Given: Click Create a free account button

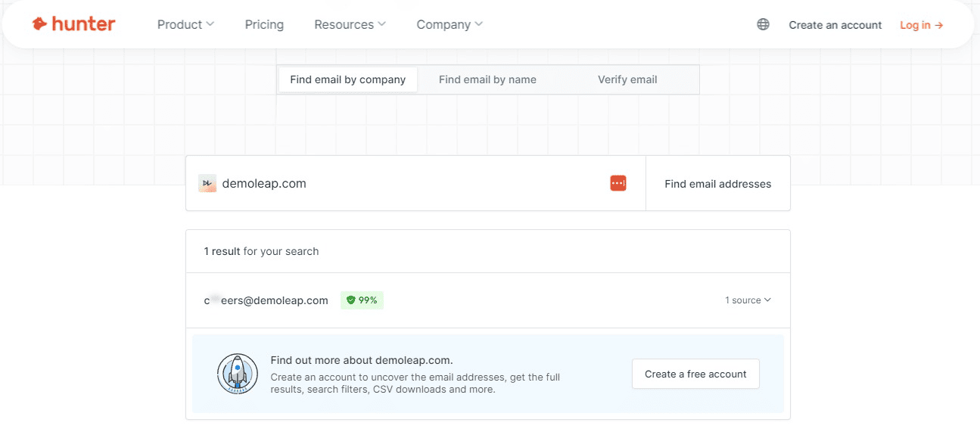Looking at the screenshot, I should 695,374.
